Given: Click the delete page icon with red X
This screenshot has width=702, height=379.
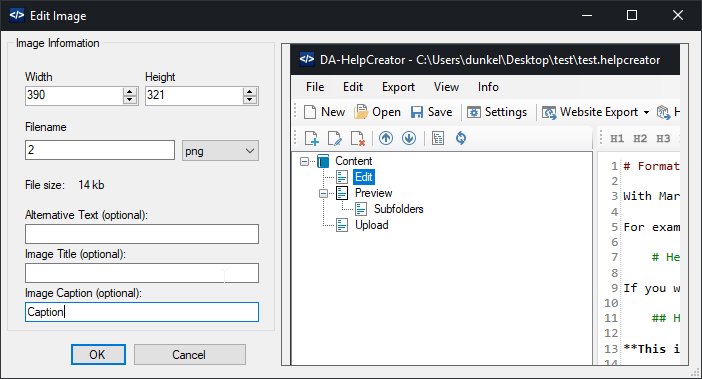Looking at the screenshot, I should [x=358, y=138].
